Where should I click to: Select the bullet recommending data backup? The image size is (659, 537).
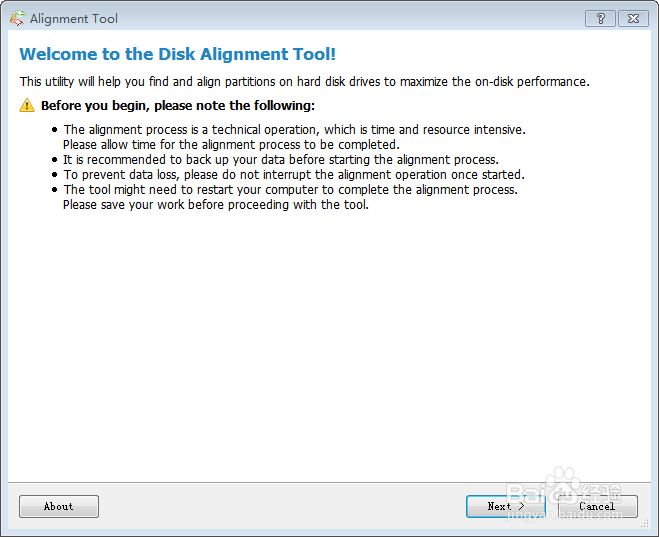[280, 159]
